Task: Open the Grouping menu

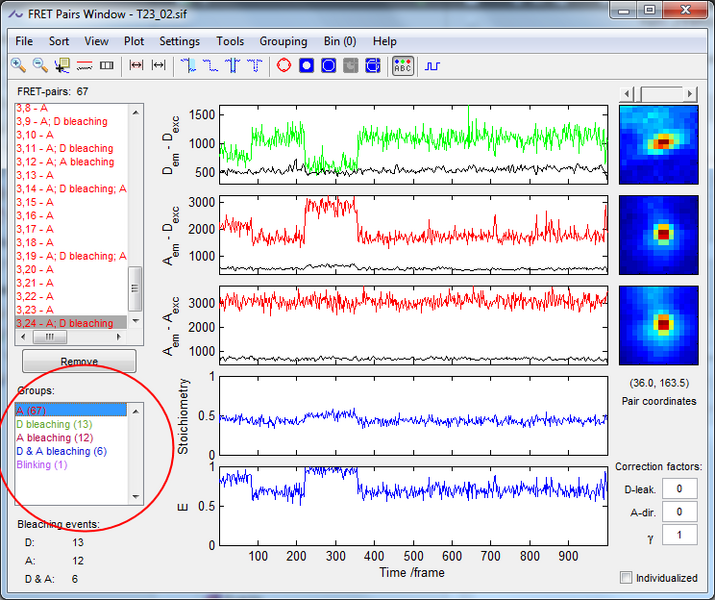Action: click(x=283, y=41)
